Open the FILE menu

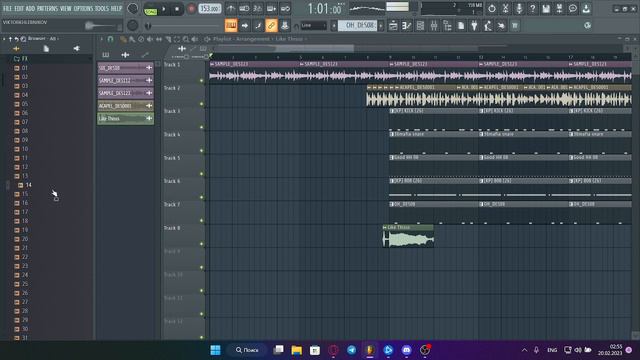coord(7,8)
